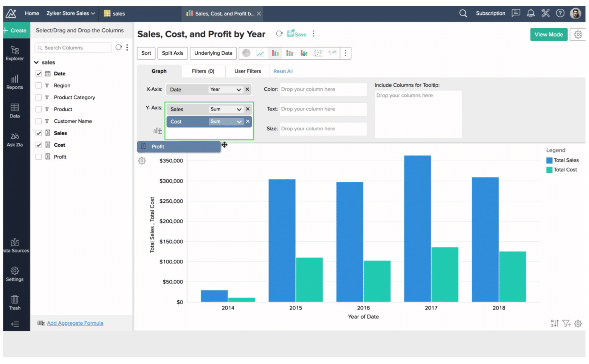Click the notifications bell icon
The height and width of the screenshot is (364, 589).
pyautogui.click(x=530, y=14)
